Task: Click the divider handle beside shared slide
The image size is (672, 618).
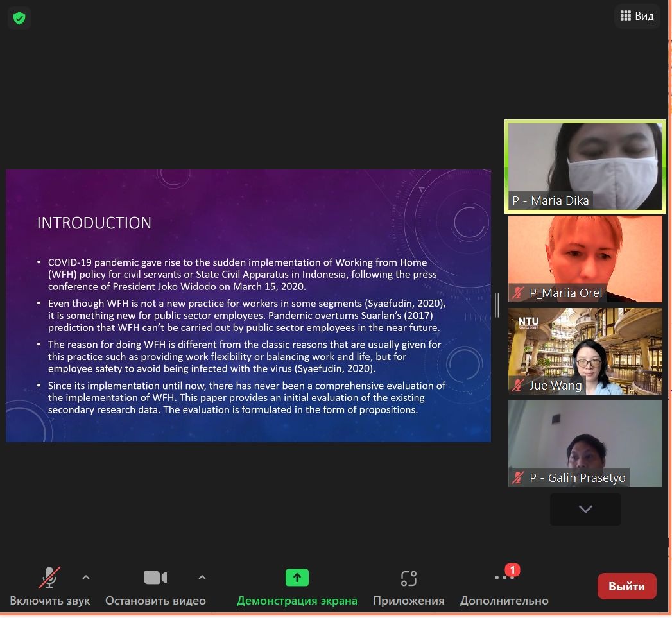Action: pos(497,305)
